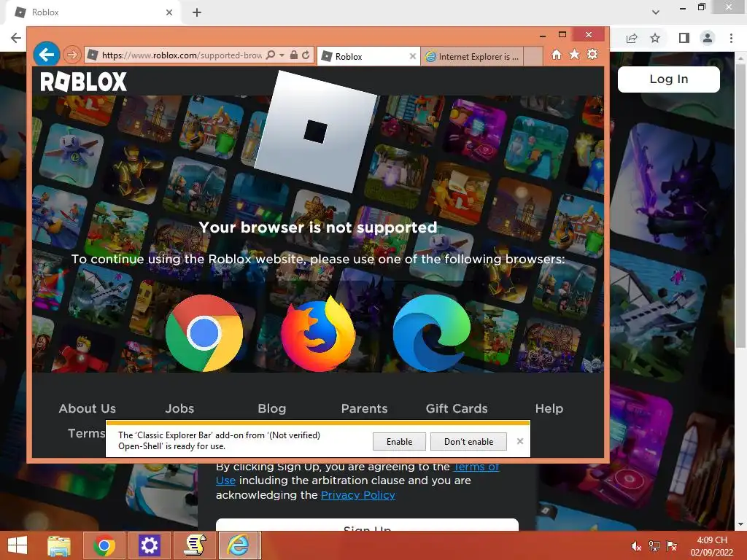
Task: Open the Gift Cards footer link
Action: click(457, 408)
